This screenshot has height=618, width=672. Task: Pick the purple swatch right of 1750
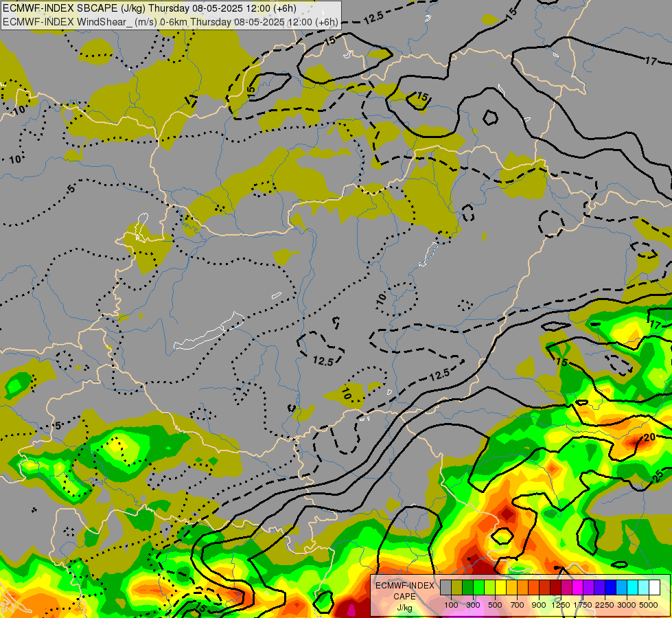pyautogui.click(x=589, y=587)
